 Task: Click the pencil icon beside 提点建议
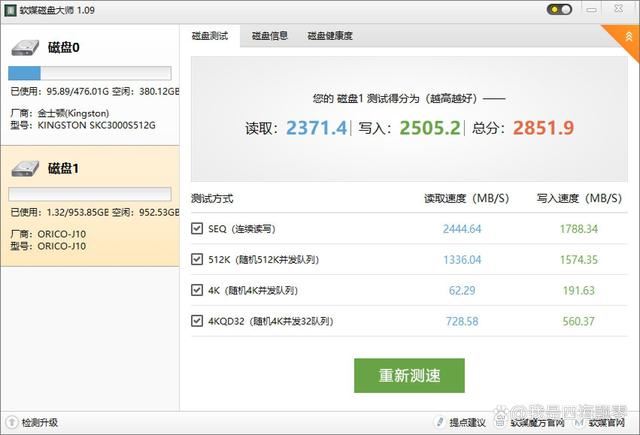pos(440,422)
